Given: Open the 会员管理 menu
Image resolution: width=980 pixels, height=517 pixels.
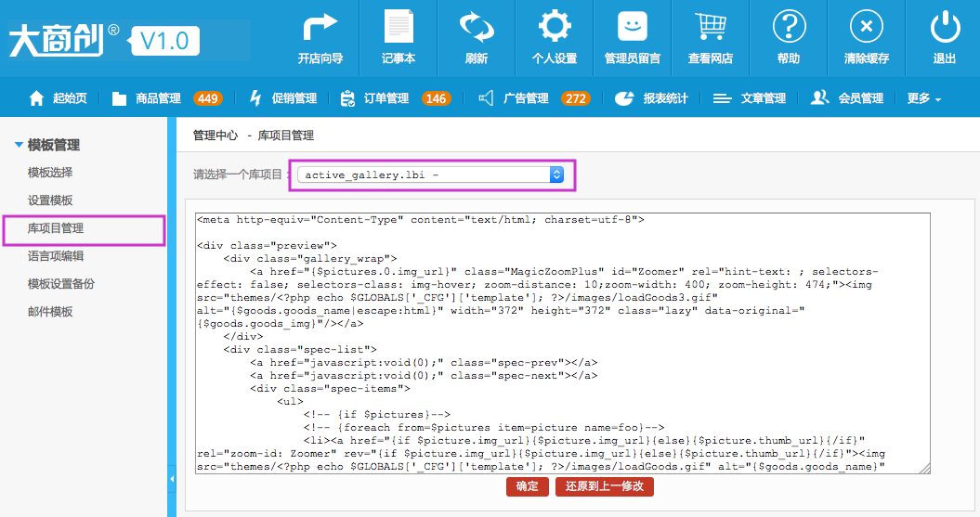Looking at the screenshot, I should 860,98.
